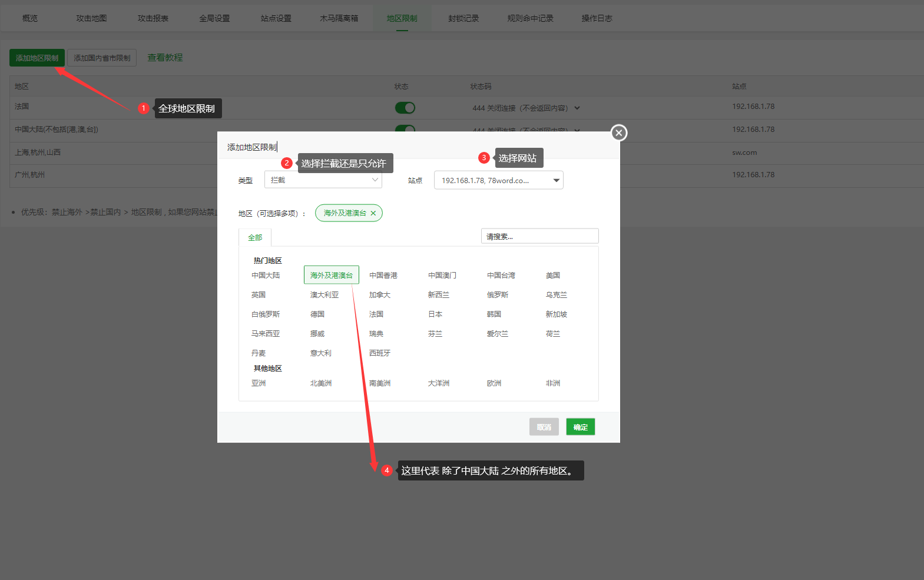Image resolution: width=924 pixels, height=580 pixels.
Task: Select 欧洲 under 其他地区
Action: pyautogui.click(x=494, y=383)
